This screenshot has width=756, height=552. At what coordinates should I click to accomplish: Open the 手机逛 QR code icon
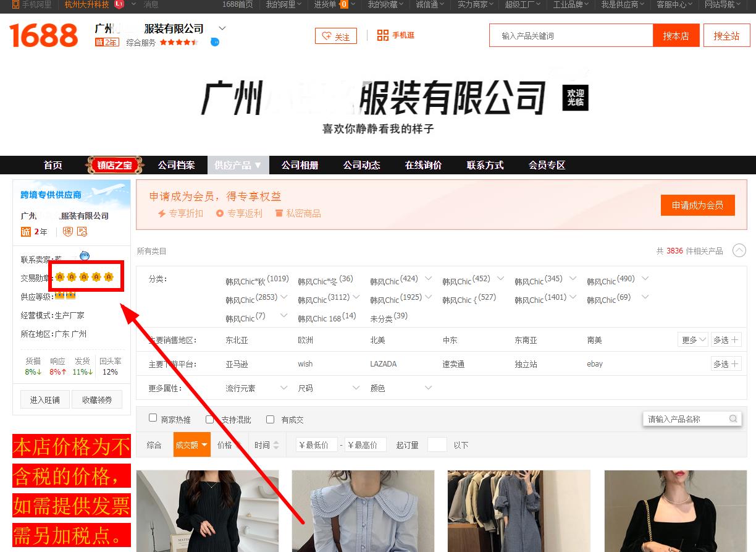pos(383,35)
